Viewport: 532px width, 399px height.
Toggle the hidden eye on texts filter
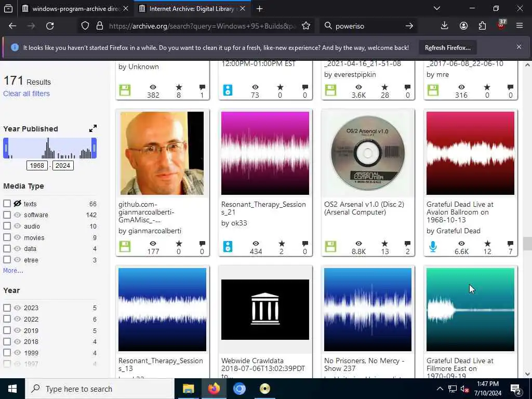[x=17, y=204]
